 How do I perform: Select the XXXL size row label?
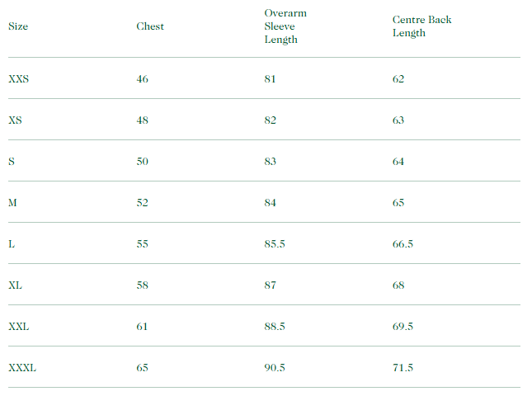point(22,368)
